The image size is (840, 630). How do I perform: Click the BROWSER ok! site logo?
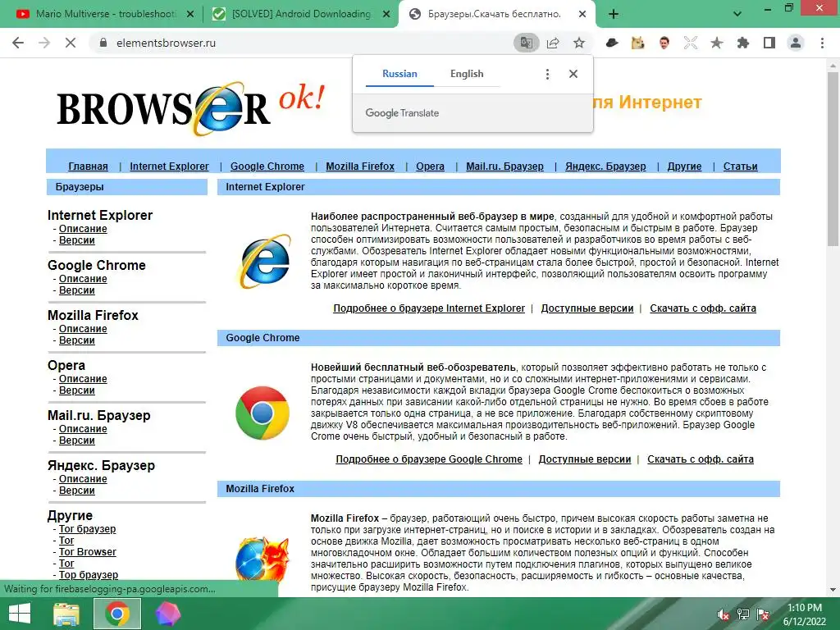click(x=190, y=107)
